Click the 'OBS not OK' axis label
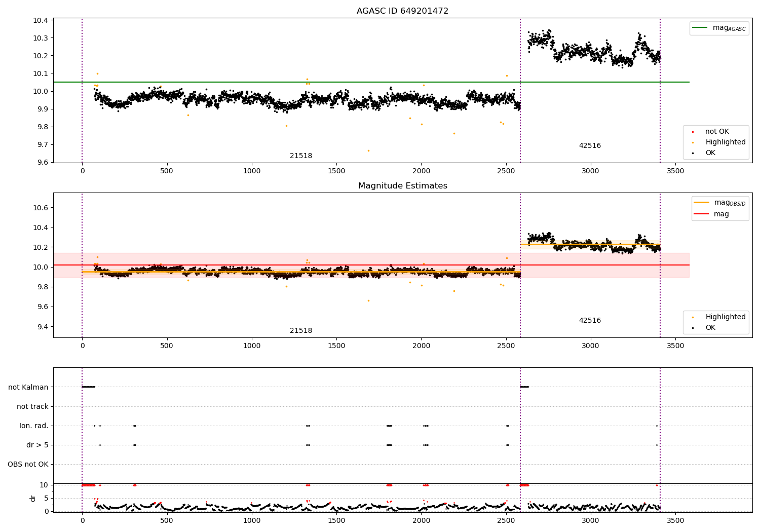The image size is (760, 532). coord(28,465)
